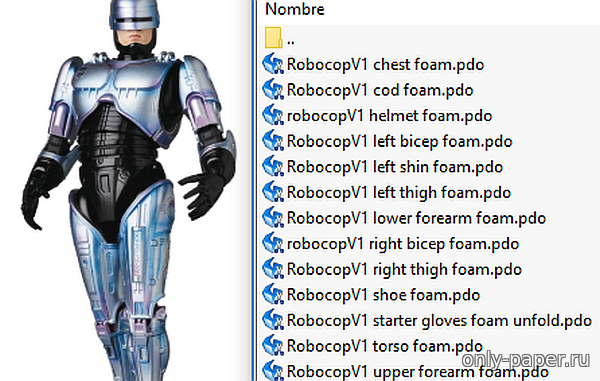This screenshot has width=600, height=381.
Task: Click the only-paper.ru watermark text
Action: coord(525,360)
